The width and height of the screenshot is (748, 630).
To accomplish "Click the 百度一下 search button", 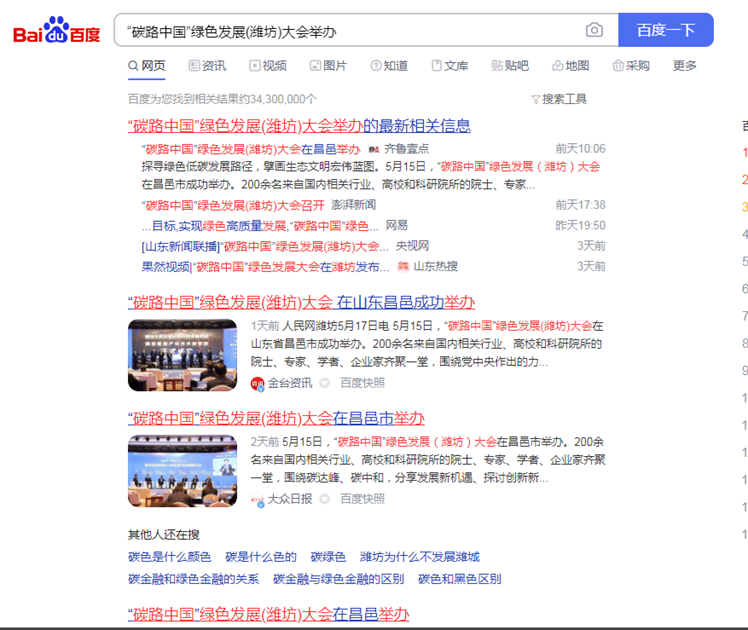I will 665,30.
